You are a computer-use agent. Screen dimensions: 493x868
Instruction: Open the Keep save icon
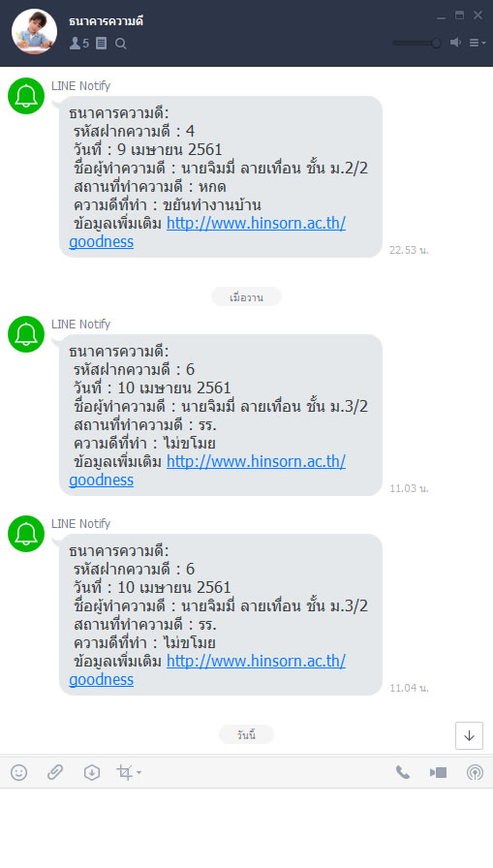click(x=91, y=772)
